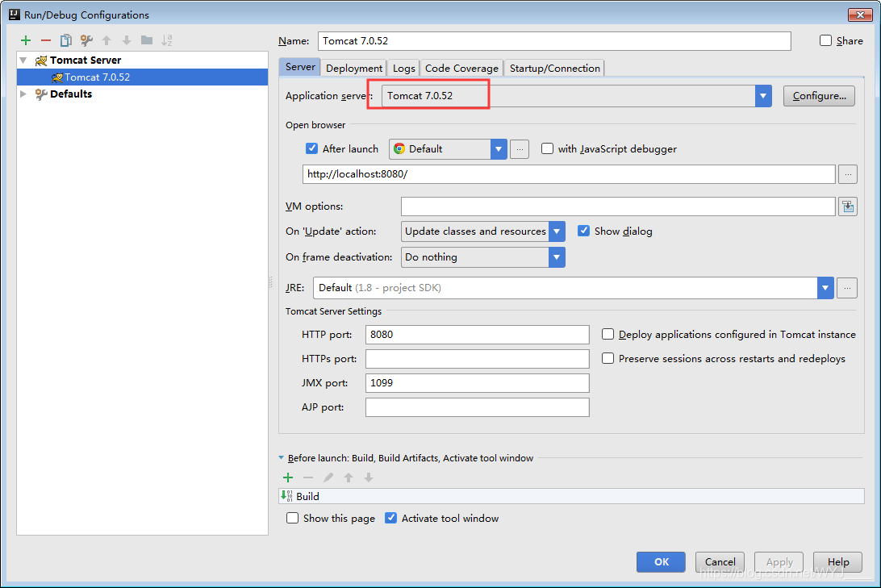This screenshot has width=881, height=588.
Task: Create new folder icon in left toolbar
Action: (x=147, y=40)
